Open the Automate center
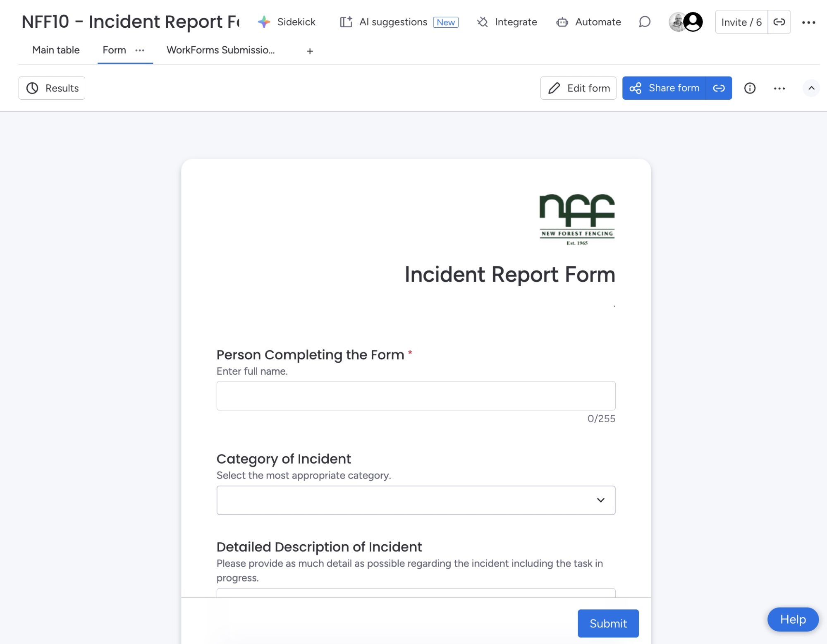This screenshot has width=827, height=644. coord(589,22)
